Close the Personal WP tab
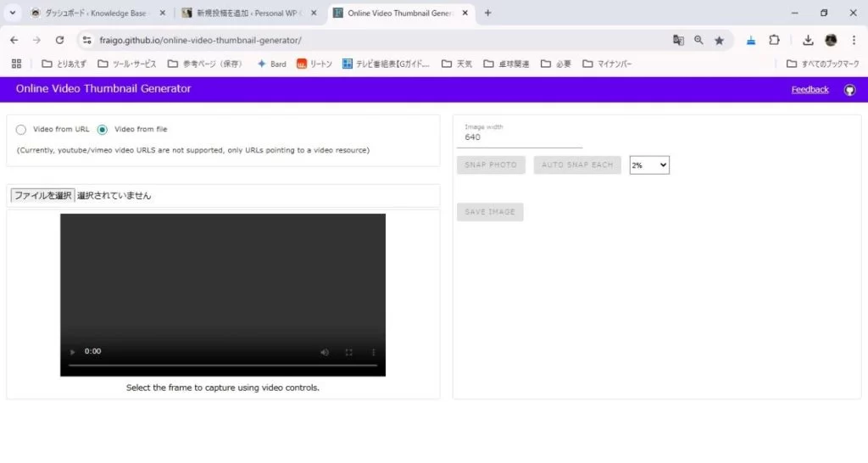Viewport: 868px width, 463px height. (314, 13)
